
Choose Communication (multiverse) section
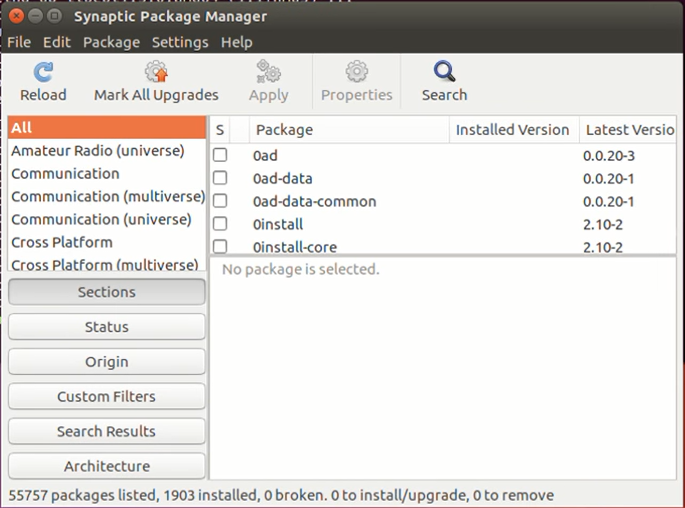point(107,197)
